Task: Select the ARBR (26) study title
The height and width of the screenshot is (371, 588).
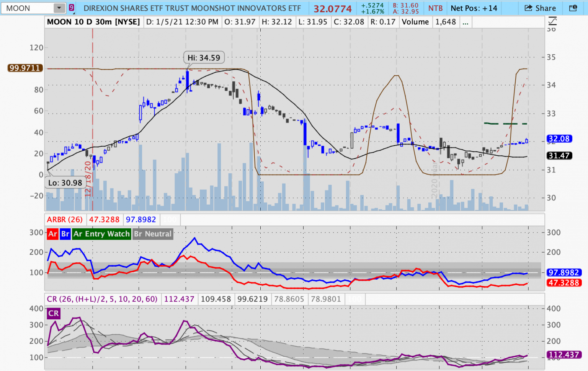Action: pos(65,220)
